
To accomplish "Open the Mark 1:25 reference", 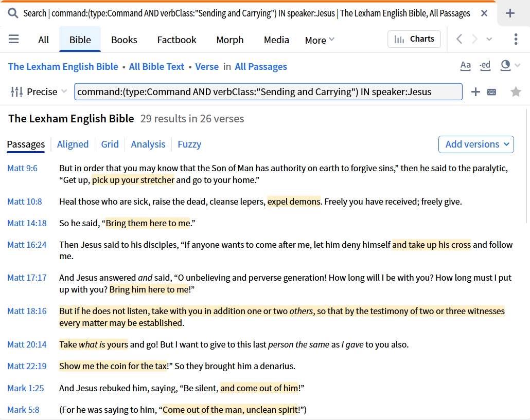I will pyautogui.click(x=26, y=388).
